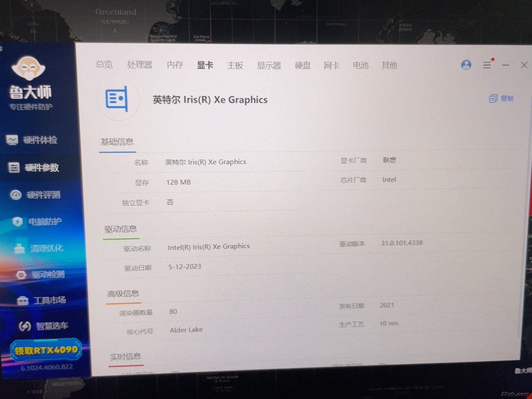Switch to the 硬盘 tab

pyautogui.click(x=303, y=65)
